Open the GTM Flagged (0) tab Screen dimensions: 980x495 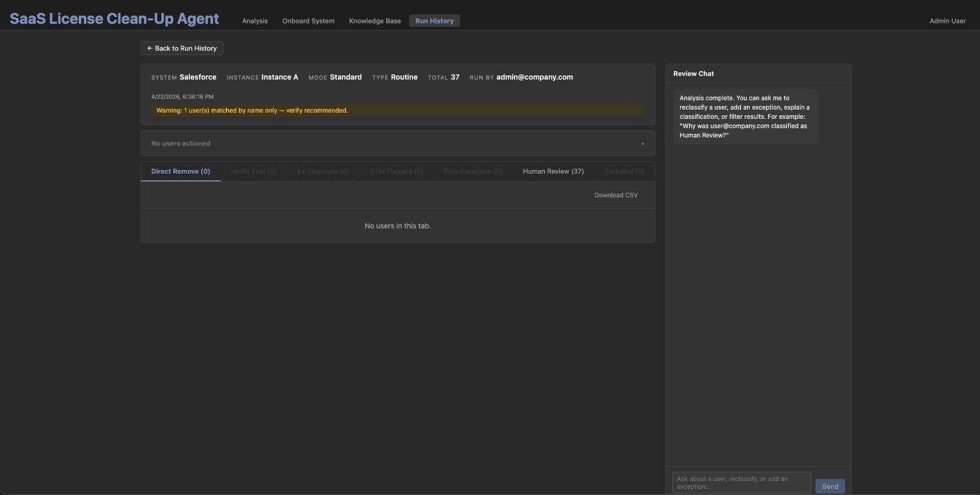point(397,171)
